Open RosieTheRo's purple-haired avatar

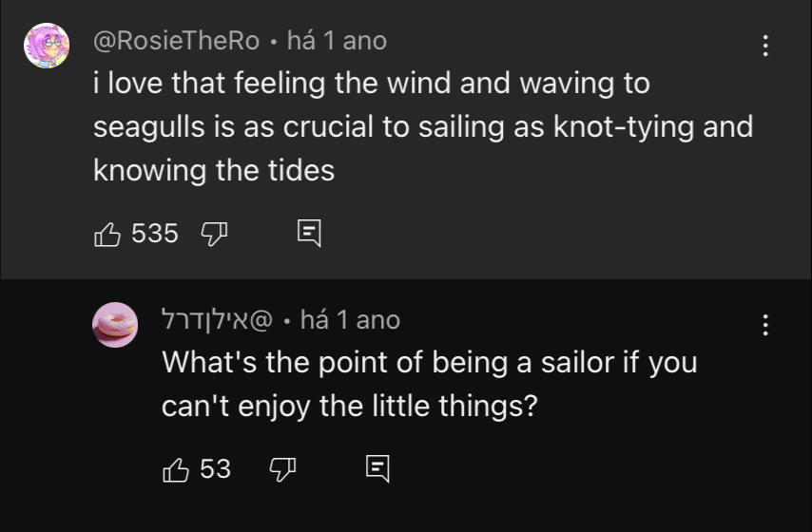coord(46,47)
